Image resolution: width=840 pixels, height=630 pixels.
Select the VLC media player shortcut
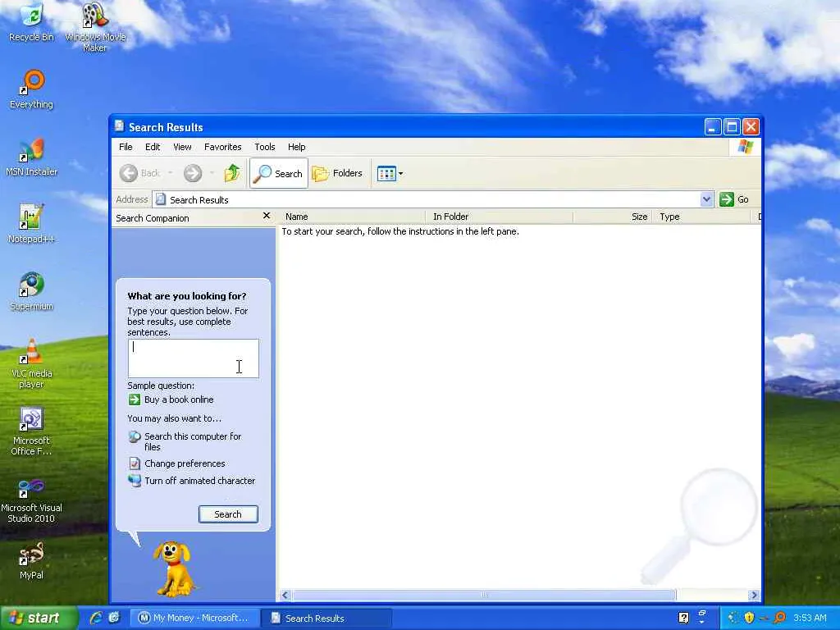pos(31,363)
